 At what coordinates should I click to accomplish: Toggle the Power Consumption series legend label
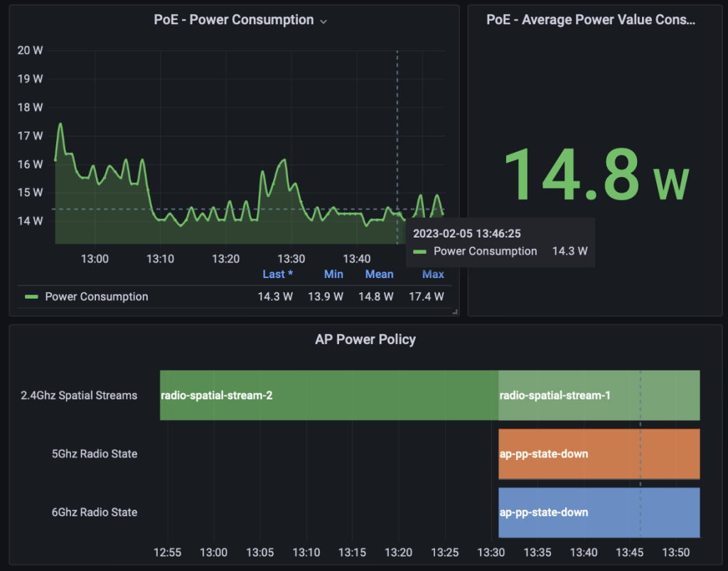97,297
